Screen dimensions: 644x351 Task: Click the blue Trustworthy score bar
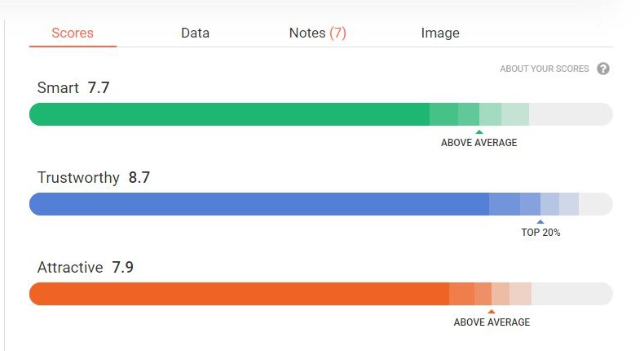[x=320, y=204]
